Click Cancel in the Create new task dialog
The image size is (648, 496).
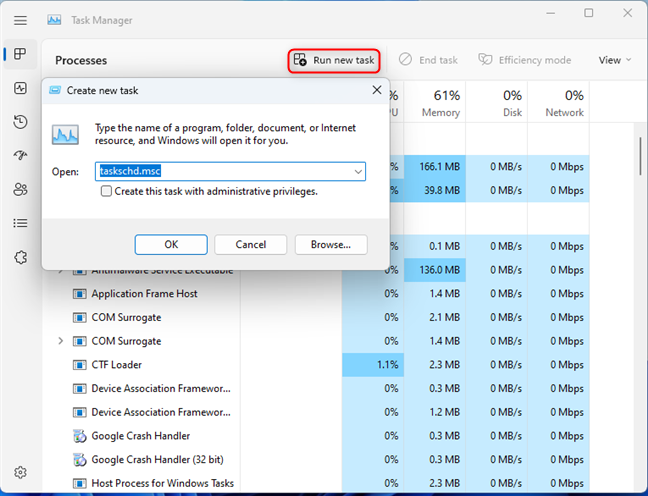click(x=250, y=245)
